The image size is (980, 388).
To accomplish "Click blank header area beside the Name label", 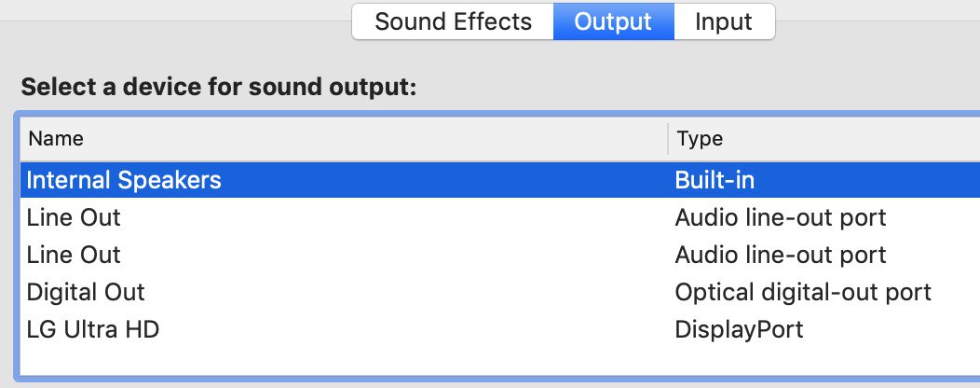I will [375, 138].
